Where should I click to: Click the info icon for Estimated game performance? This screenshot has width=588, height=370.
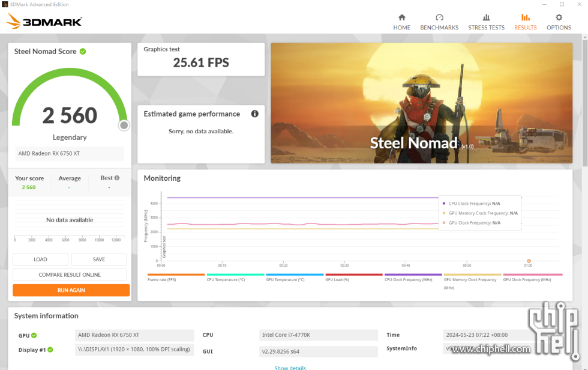(x=254, y=114)
